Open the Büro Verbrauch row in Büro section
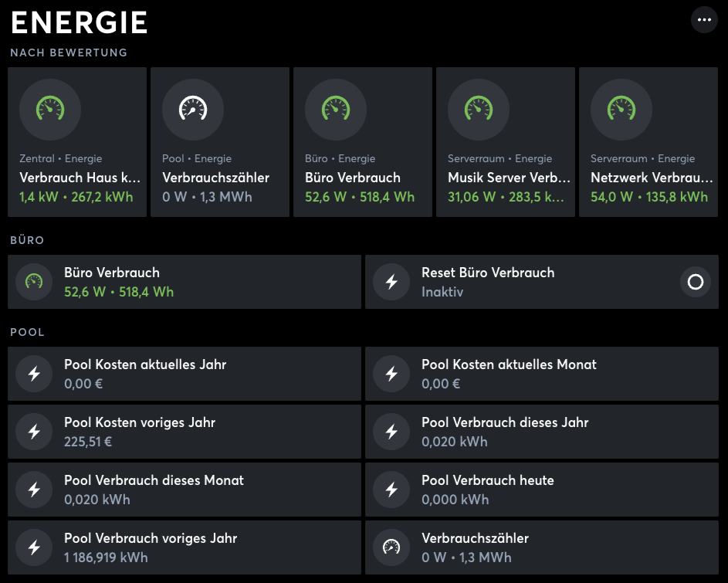 [184, 282]
